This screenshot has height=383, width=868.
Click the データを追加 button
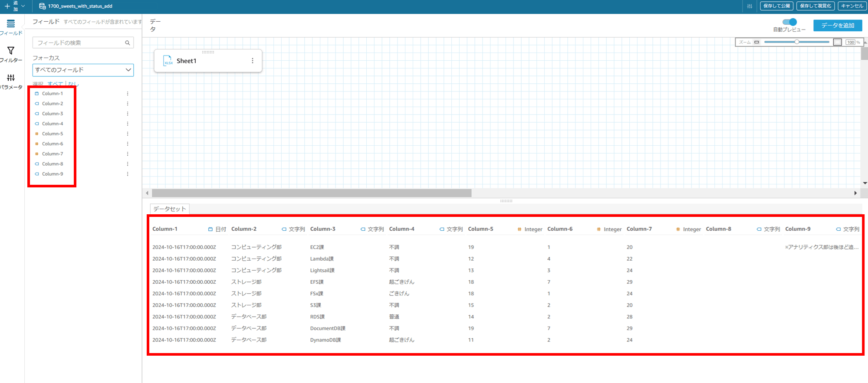[x=838, y=26]
